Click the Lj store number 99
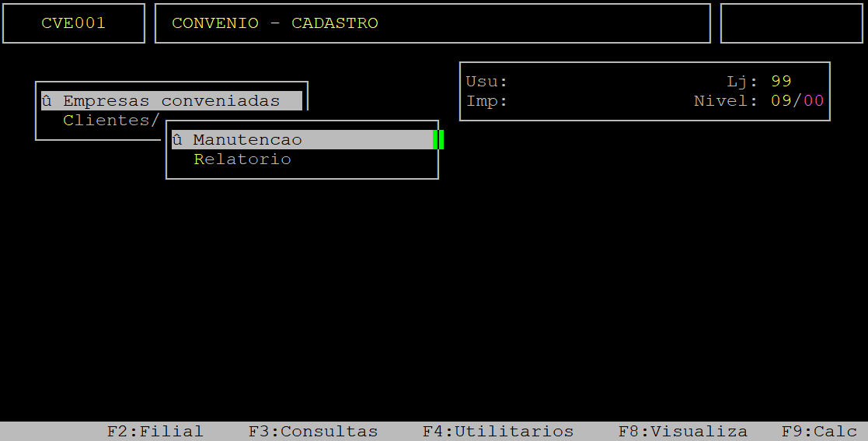This screenshot has height=441, width=868. coord(781,82)
